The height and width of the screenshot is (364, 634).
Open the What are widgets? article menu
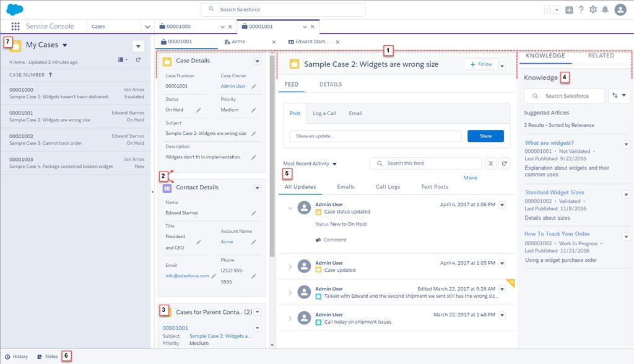[x=626, y=144]
